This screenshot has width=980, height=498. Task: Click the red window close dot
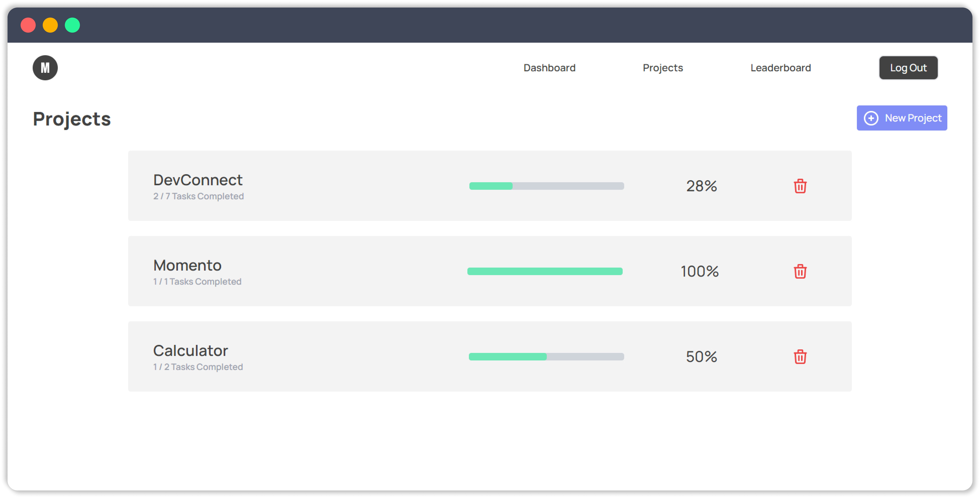(28, 25)
